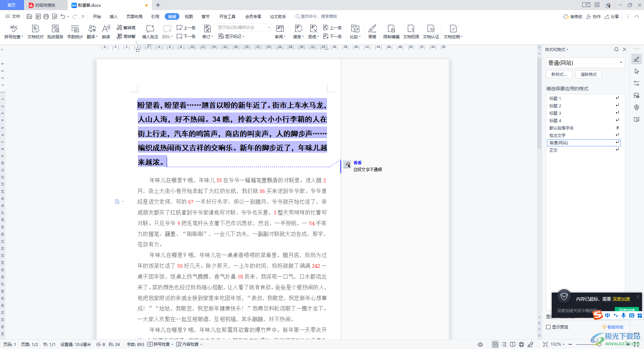Switch to the 找稻壳模板 browser tab
The image size is (644, 349).
pyautogui.click(x=45, y=5)
